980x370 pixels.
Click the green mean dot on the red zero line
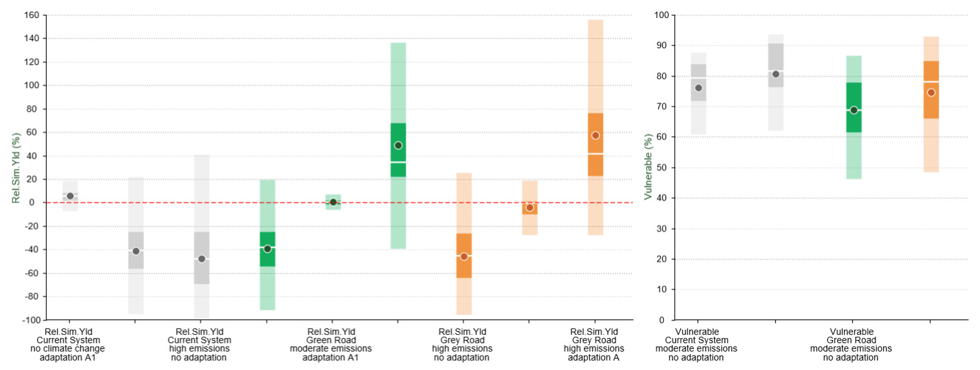pyautogui.click(x=333, y=202)
